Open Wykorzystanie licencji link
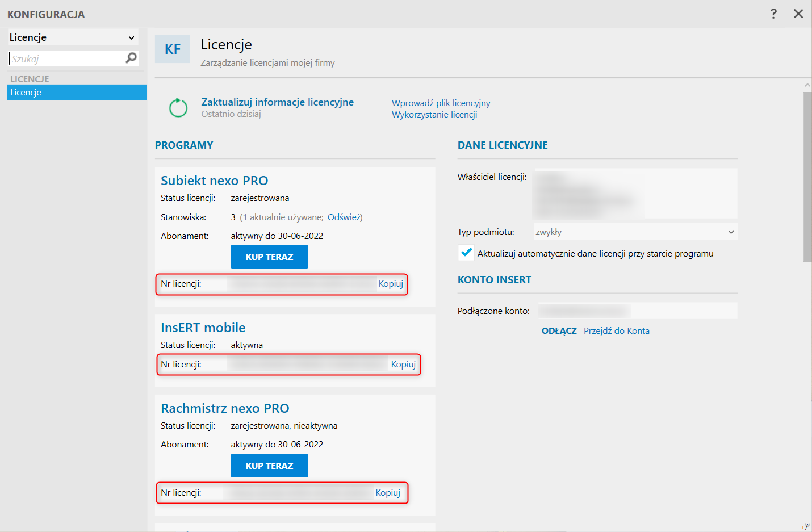 click(x=434, y=115)
